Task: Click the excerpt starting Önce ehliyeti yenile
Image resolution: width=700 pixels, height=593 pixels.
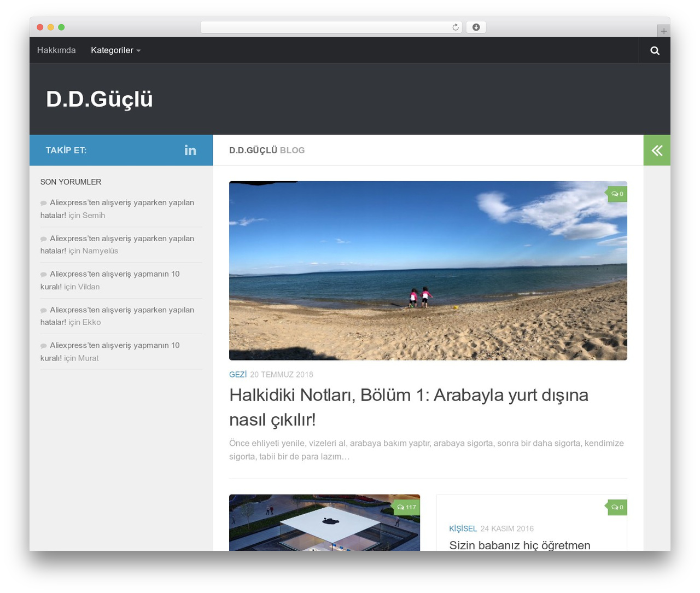Action: tap(427, 450)
